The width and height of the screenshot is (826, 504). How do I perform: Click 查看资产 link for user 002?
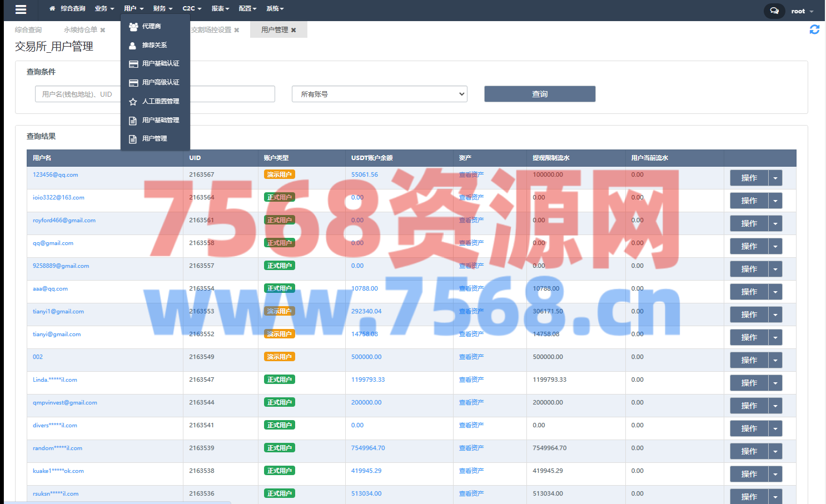click(x=471, y=357)
